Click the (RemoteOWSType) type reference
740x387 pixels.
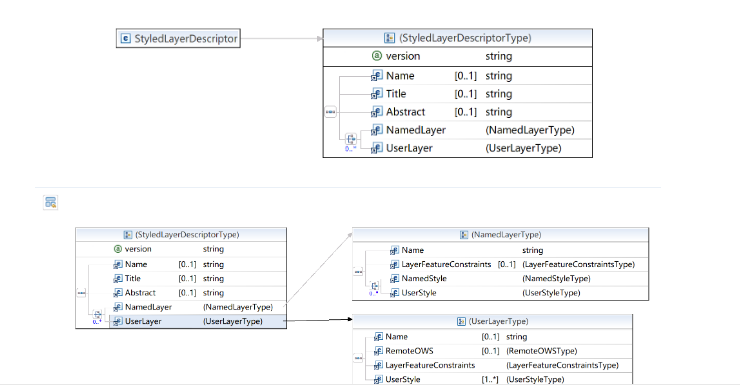pyautogui.click(x=542, y=351)
